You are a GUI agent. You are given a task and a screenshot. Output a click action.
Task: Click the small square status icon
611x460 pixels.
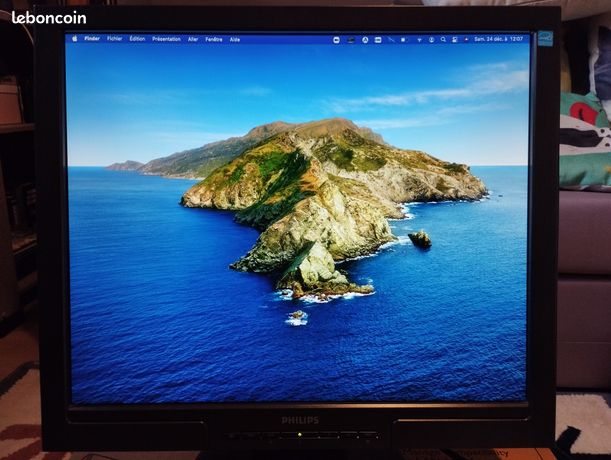(x=404, y=40)
